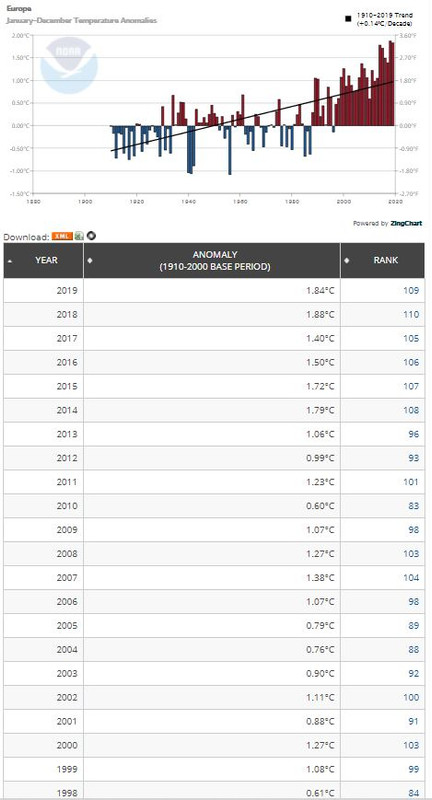Sort table by RANK column
The width and height of the screenshot is (432, 800).
(x=383, y=260)
